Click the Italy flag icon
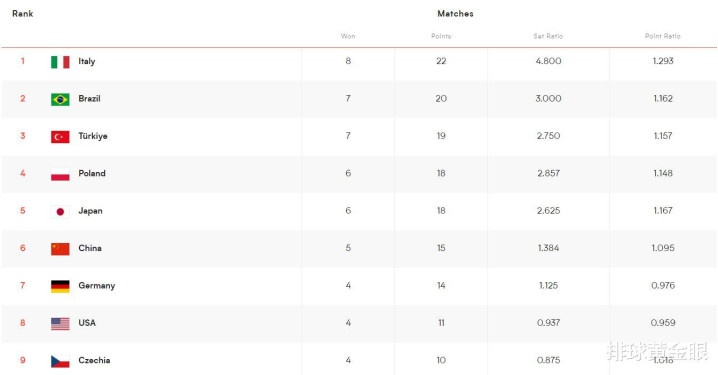 60,62
